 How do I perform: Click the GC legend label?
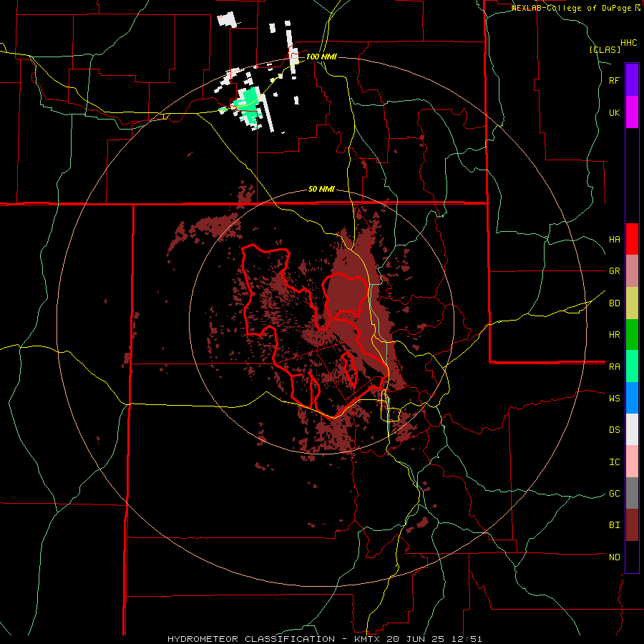click(x=614, y=494)
